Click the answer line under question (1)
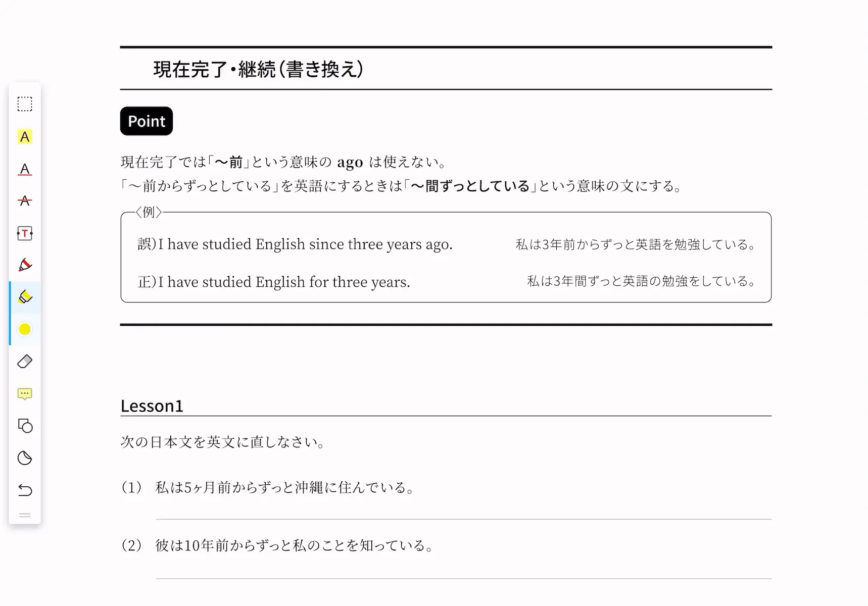Image resolution: width=868 pixels, height=606 pixels. tap(463, 519)
